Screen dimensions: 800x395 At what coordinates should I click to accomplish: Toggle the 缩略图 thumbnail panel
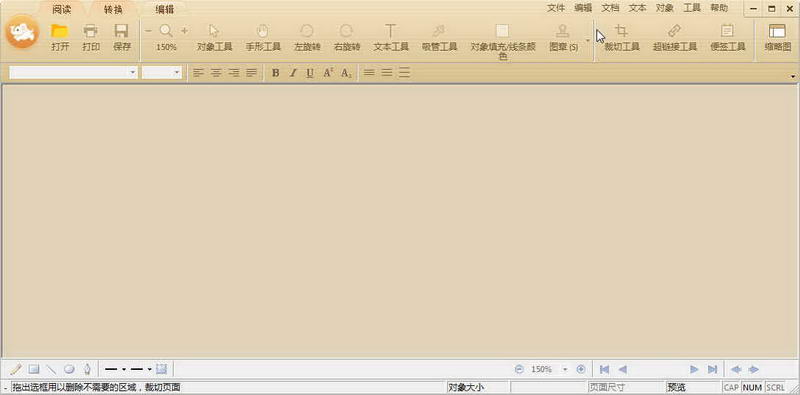(x=778, y=38)
